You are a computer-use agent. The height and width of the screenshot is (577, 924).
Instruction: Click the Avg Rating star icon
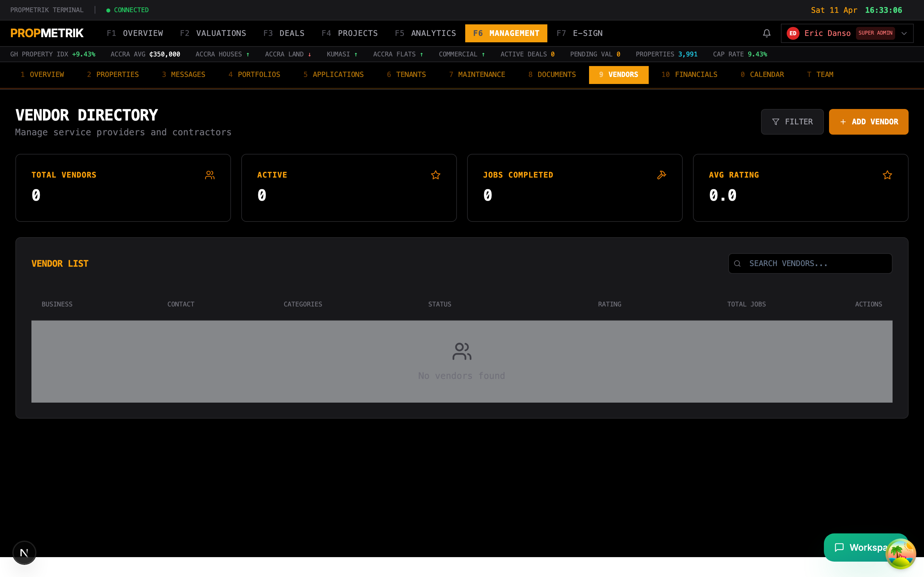tap(887, 175)
